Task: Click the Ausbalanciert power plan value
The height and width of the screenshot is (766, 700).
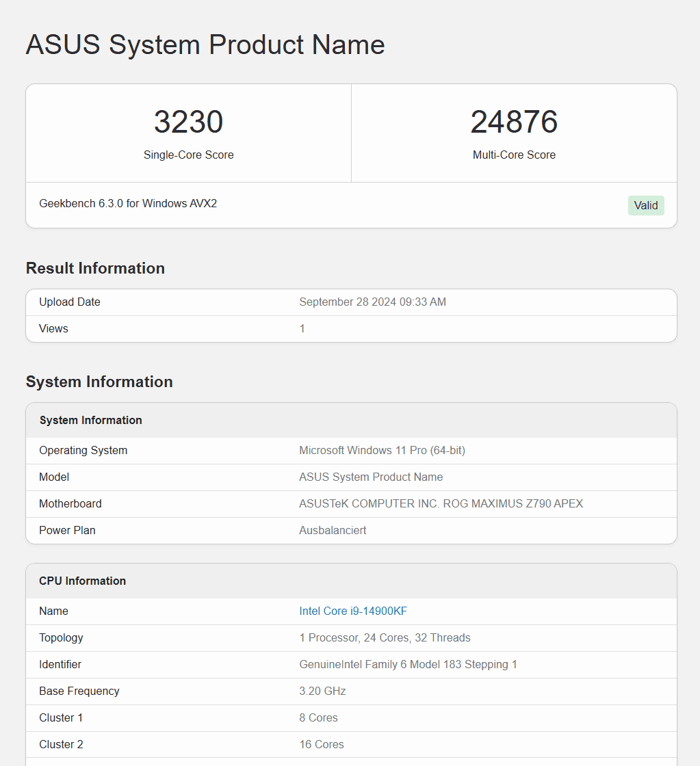Action: [x=333, y=530]
